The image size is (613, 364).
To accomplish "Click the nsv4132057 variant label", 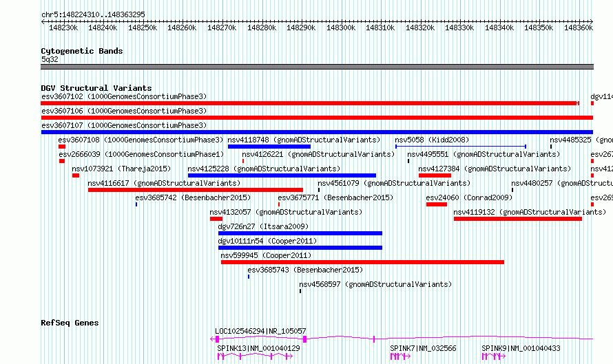I will (286, 212).
